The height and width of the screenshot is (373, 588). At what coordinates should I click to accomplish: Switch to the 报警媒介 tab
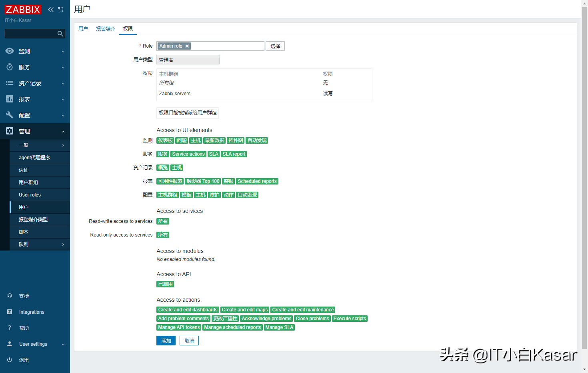105,29
